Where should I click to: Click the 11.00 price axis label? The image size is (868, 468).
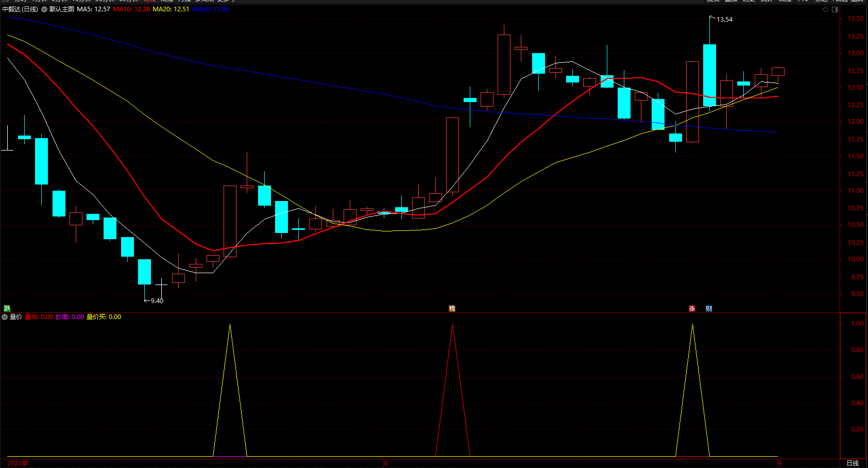pos(856,191)
